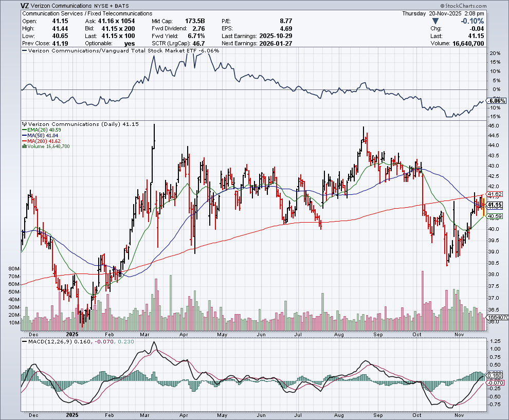509x420 pixels.
Task: Click the -0.10% percent change value
Action: (472, 21)
